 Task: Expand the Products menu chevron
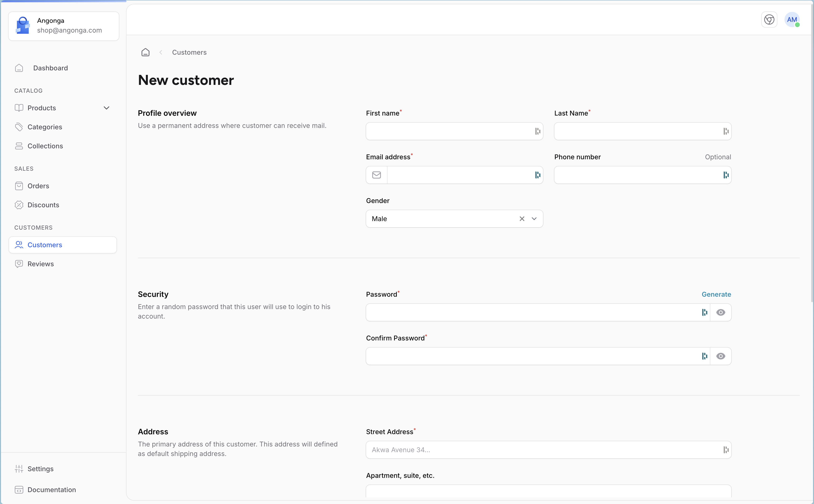[106, 108]
